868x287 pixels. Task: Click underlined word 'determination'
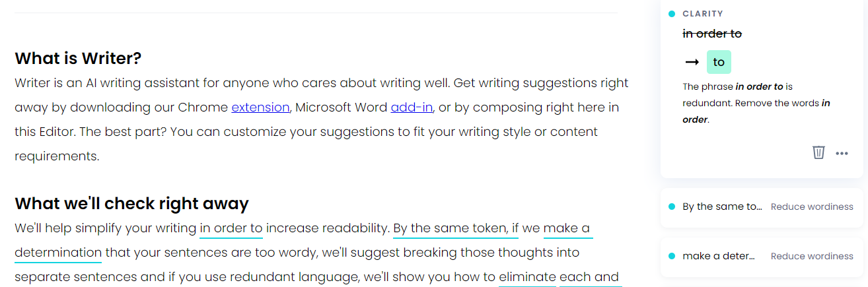tap(58, 253)
